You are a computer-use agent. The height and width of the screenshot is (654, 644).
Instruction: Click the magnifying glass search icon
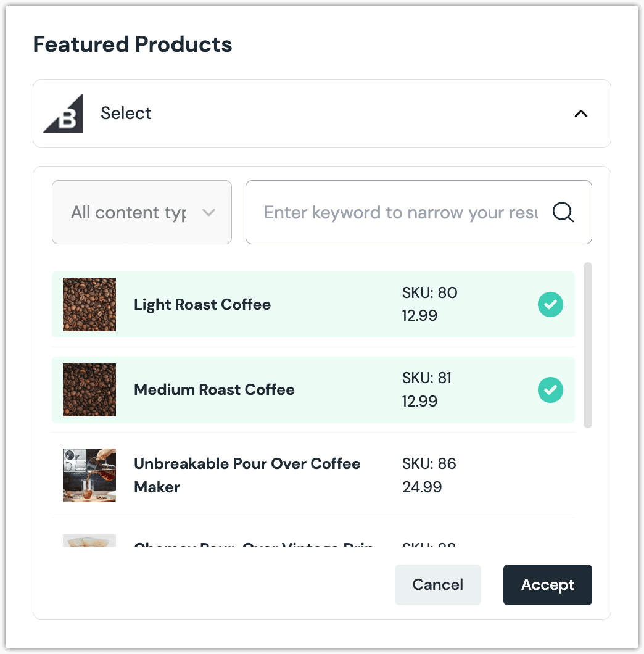[563, 212]
